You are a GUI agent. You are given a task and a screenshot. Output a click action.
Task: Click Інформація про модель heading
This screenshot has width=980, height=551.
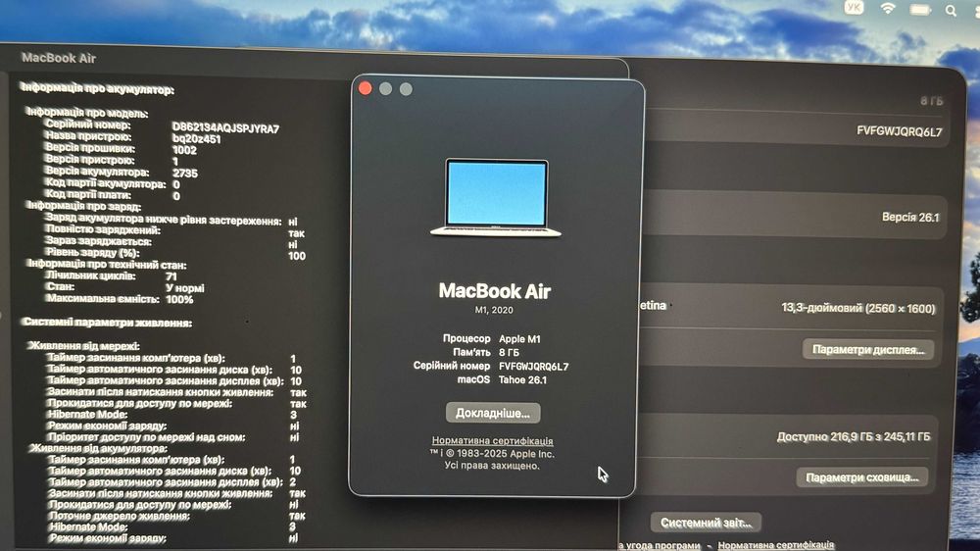coord(87,113)
